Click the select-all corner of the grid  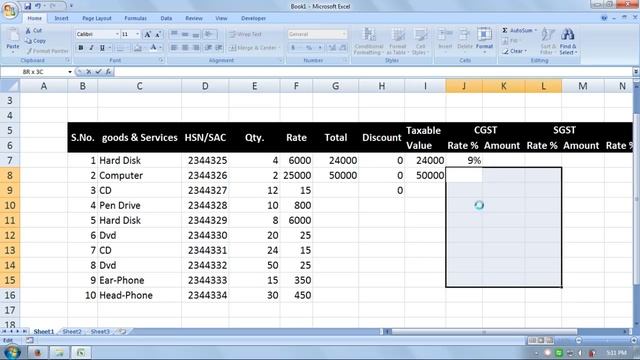(10, 86)
